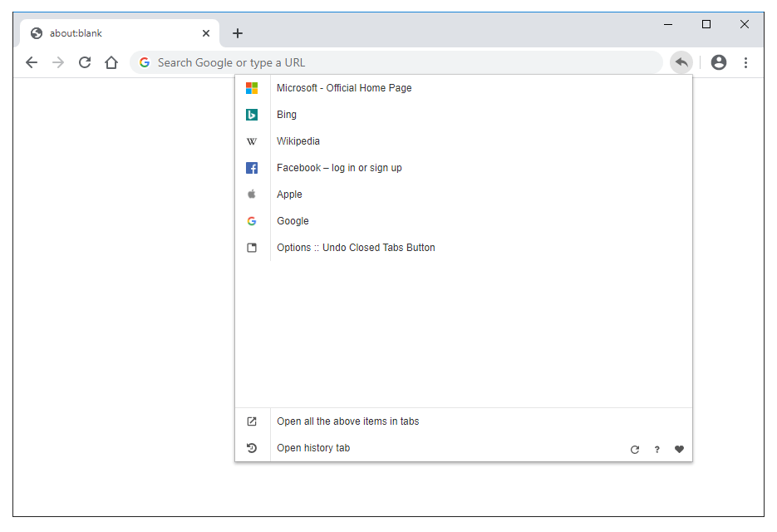Image resolution: width=777 pixels, height=532 pixels.
Task: Reload the page with the refresh icon
Action: (x=85, y=62)
